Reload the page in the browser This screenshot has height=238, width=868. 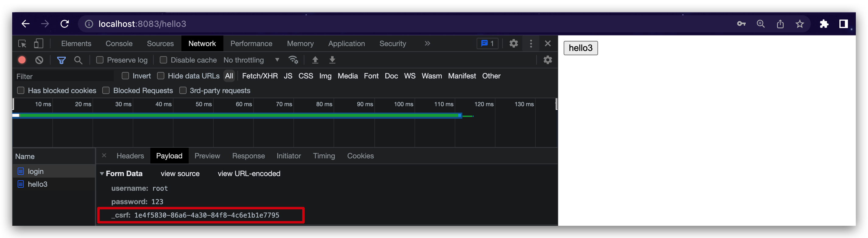(65, 24)
